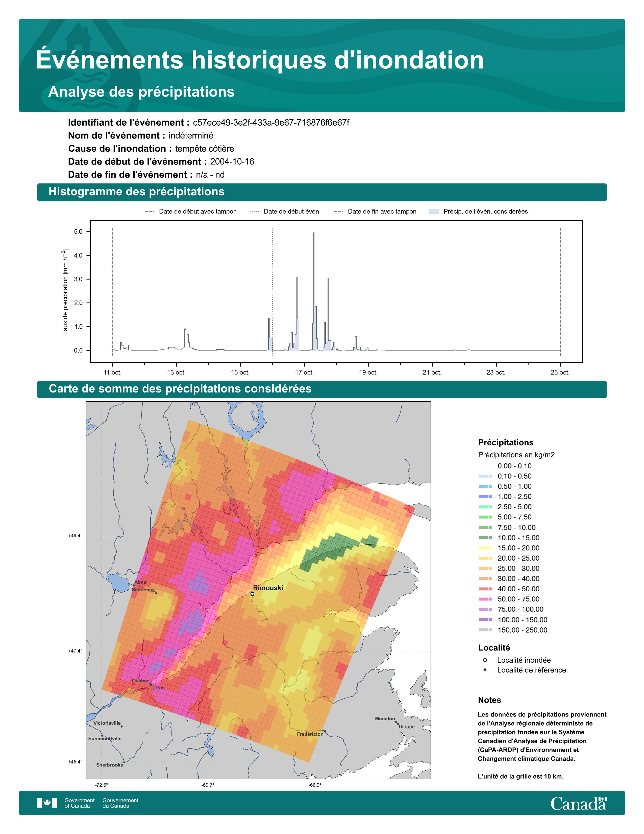644x834 pixels.
Task: Click the Alma label on the map
Action: (x=140, y=582)
